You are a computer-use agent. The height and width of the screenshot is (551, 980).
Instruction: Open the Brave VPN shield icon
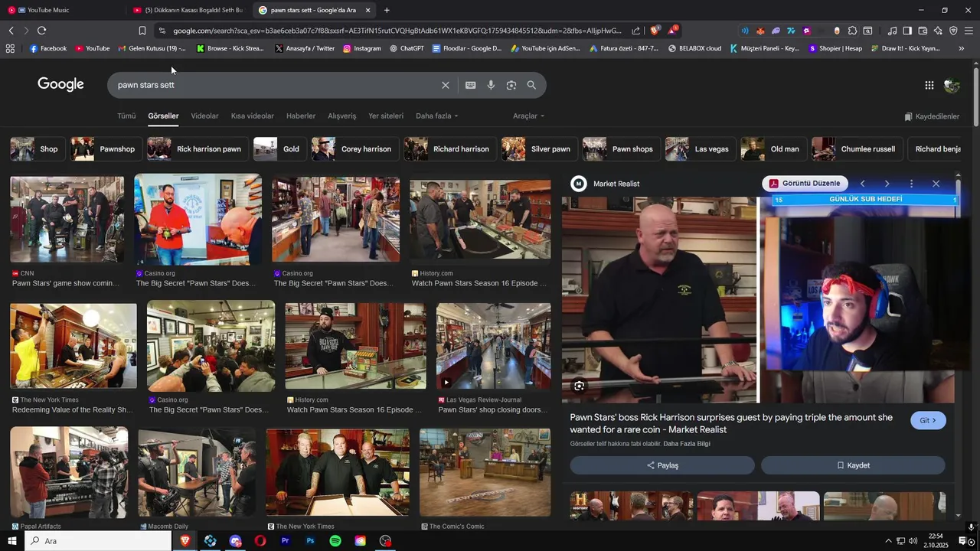pos(953,31)
